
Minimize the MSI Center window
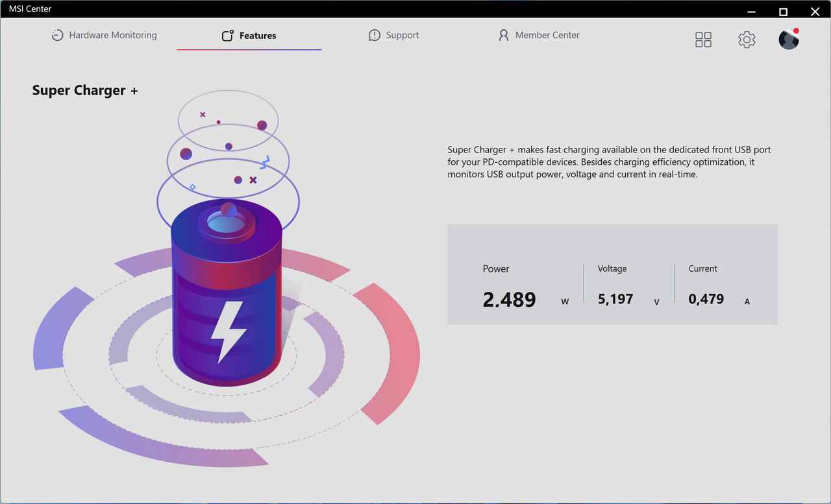click(x=751, y=11)
